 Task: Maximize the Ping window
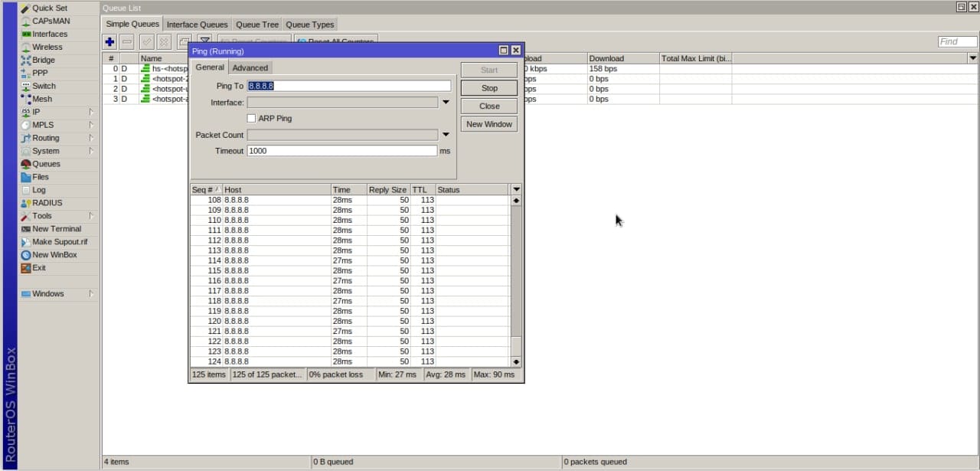(x=504, y=51)
